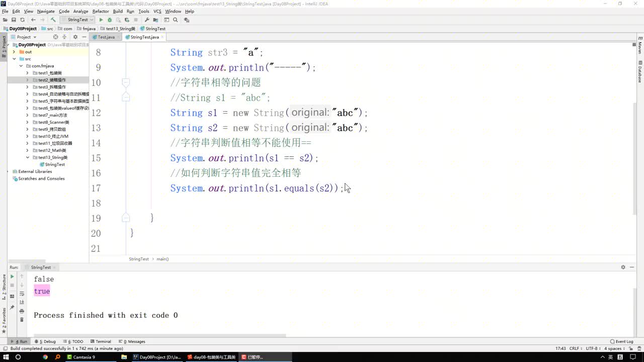This screenshot has width=644, height=362.
Task: Click the Build Project hammer icon
Action: 53,20
